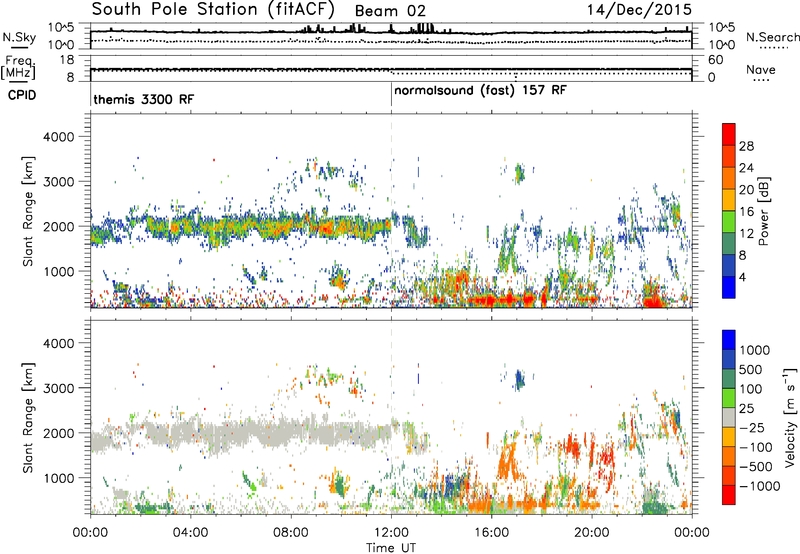Screen dimensions: 800x554
Task: Click the '60' tick right of the frequency panel
Action: click(716, 60)
